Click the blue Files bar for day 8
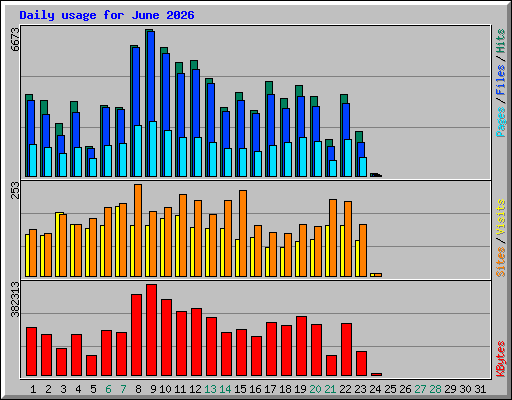 tap(136, 87)
